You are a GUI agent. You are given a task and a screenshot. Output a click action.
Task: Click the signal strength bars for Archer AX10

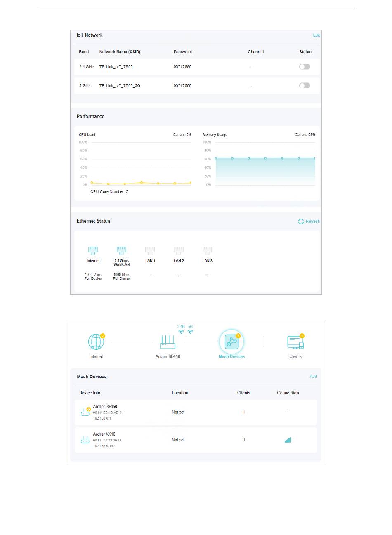(x=288, y=440)
